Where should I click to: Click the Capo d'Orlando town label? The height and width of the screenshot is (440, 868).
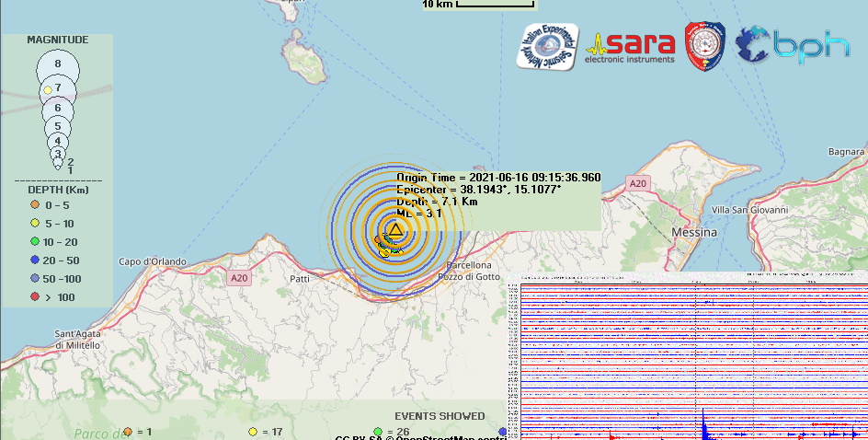pos(153,261)
